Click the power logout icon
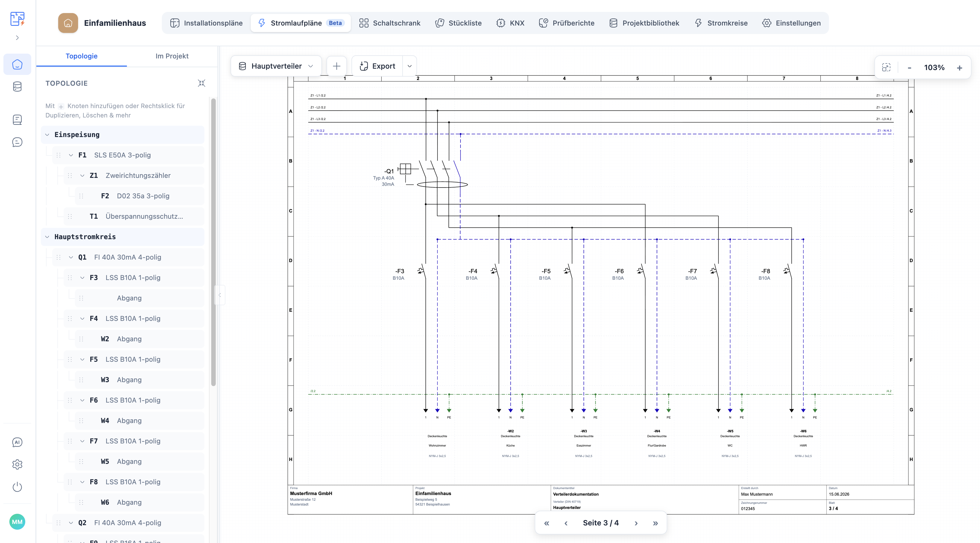Screen dimensions: 980x543 (x=17, y=487)
